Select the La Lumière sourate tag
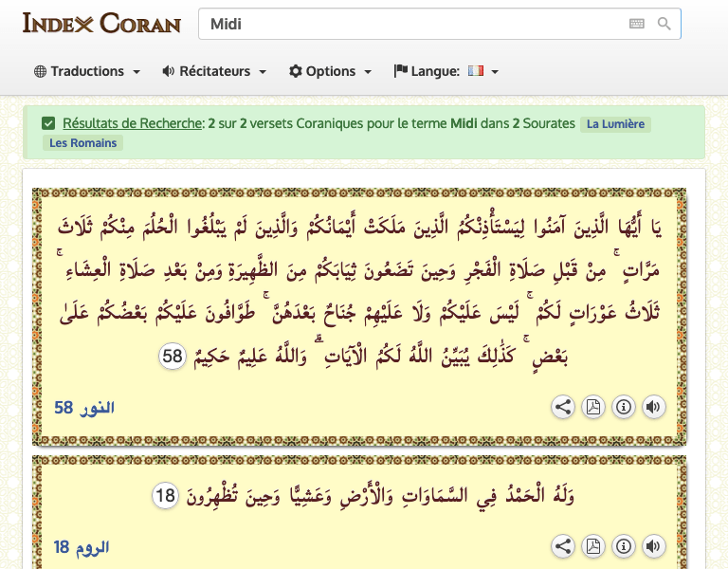 615,124
